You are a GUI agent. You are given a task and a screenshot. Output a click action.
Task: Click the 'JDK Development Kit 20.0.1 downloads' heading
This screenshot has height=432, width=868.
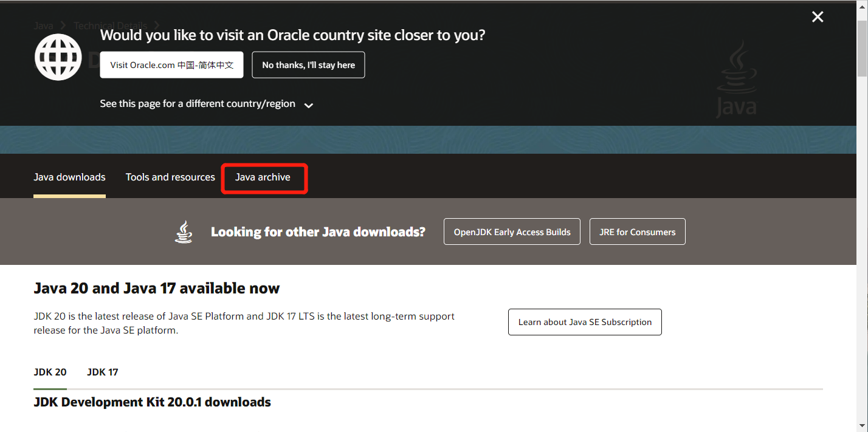click(x=152, y=402)
